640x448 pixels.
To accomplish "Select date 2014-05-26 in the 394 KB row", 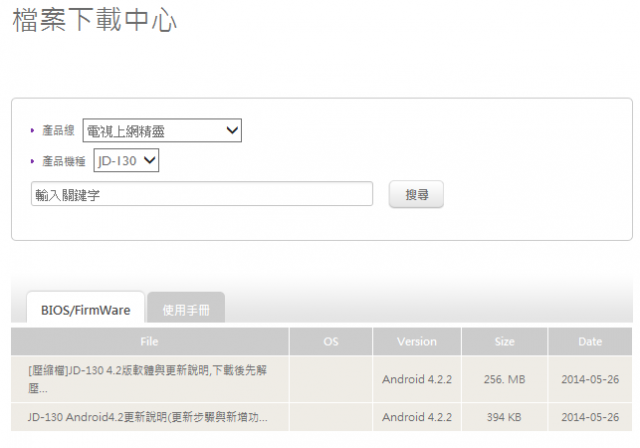I will (590, 417).
